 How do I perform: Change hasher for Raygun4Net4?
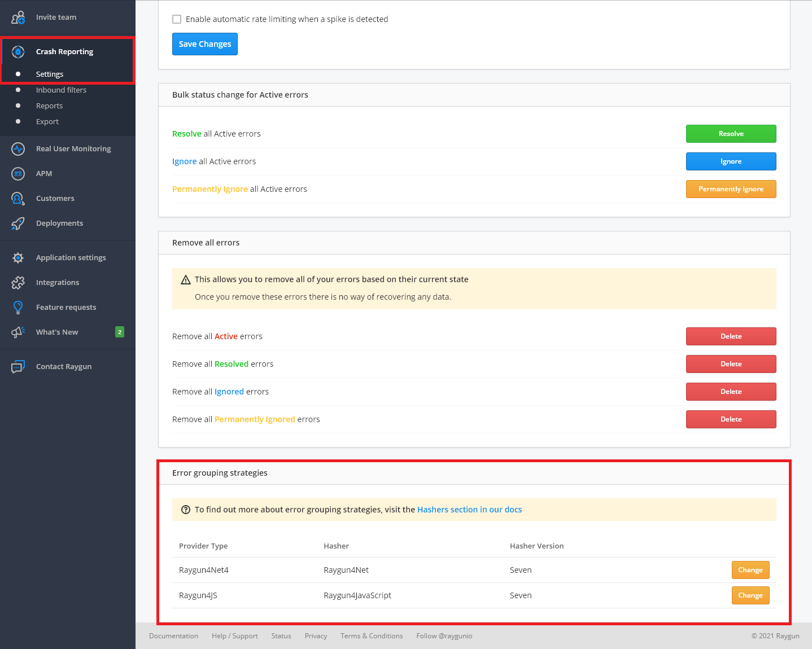750,570
